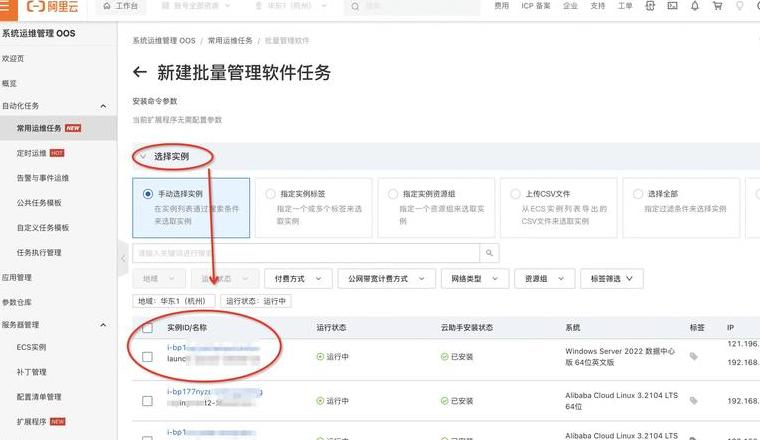The image size is (760, 440).
Task: Open the 资源组 dropdown
Action: (544, 279)
